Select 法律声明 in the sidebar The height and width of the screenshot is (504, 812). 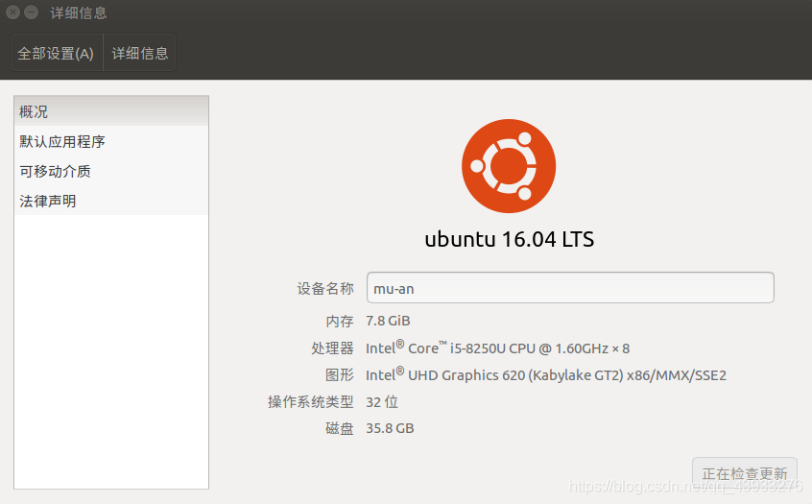coord(111,201)
